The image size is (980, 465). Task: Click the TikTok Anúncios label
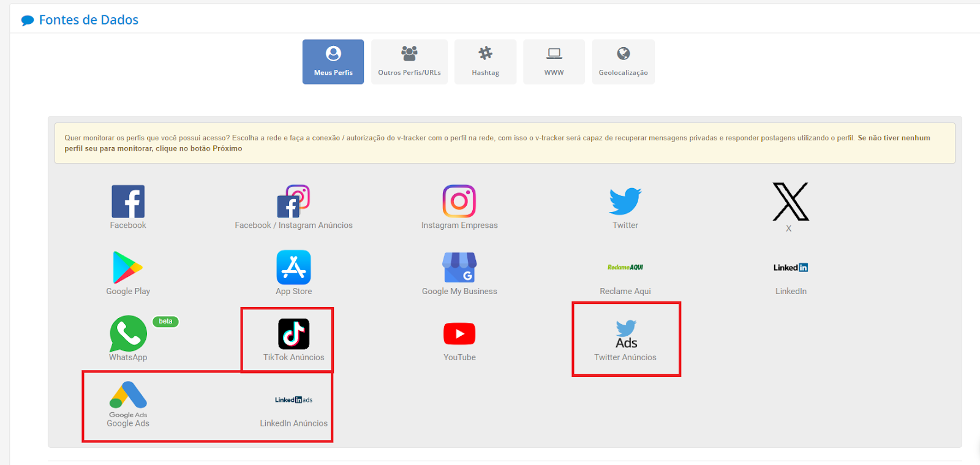point(293,358)
